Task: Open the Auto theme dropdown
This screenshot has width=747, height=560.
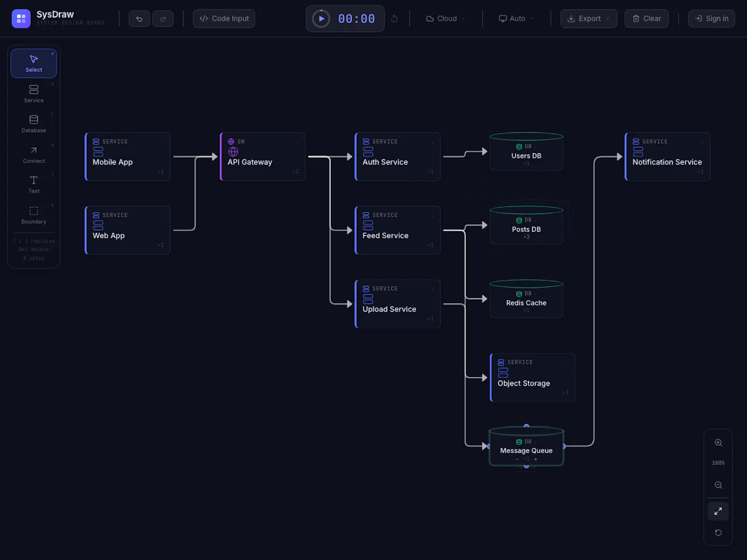Action: click(x=516, y=19)
